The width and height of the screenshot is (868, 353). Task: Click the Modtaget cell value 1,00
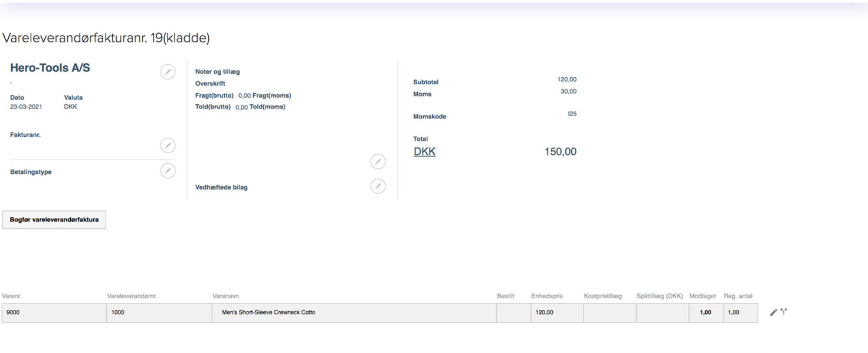click(706, 313)
